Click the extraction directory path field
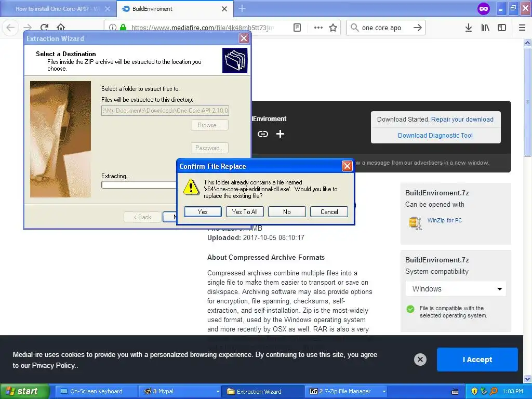The image size is (532, 399). (x=165, y=111)
